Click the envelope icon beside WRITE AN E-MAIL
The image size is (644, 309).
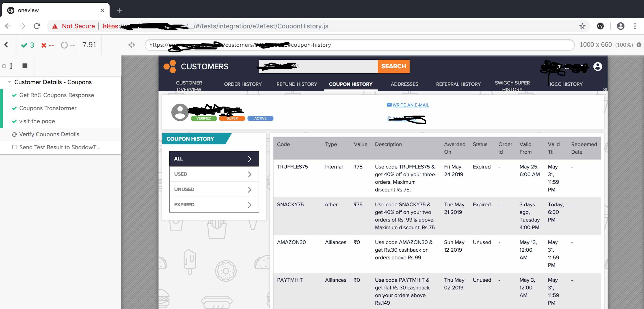tap(389, 104)
